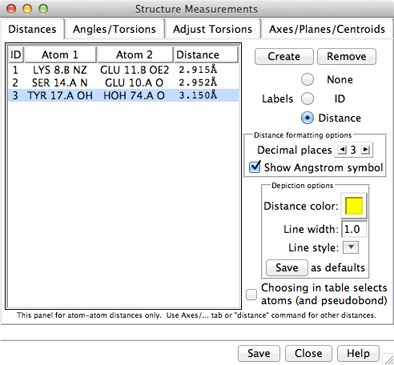Switch to the Angles/Torsions tab

click(x=114, y=29)
